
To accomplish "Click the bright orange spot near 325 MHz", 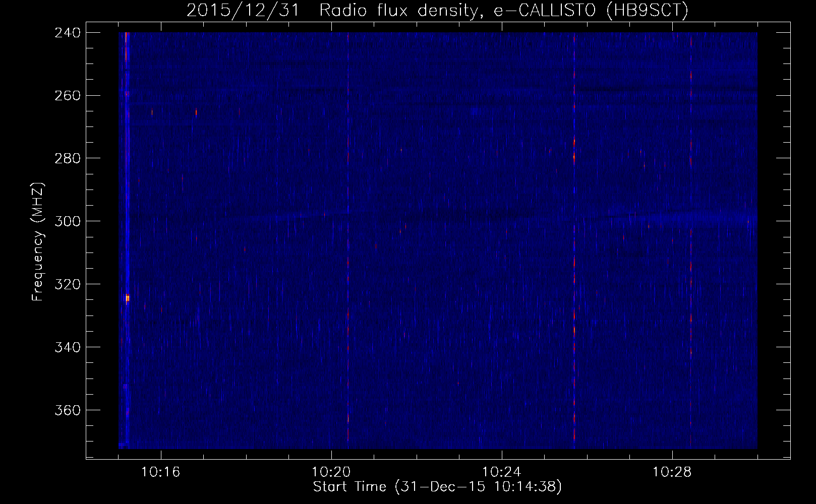I will coord(128,298).
